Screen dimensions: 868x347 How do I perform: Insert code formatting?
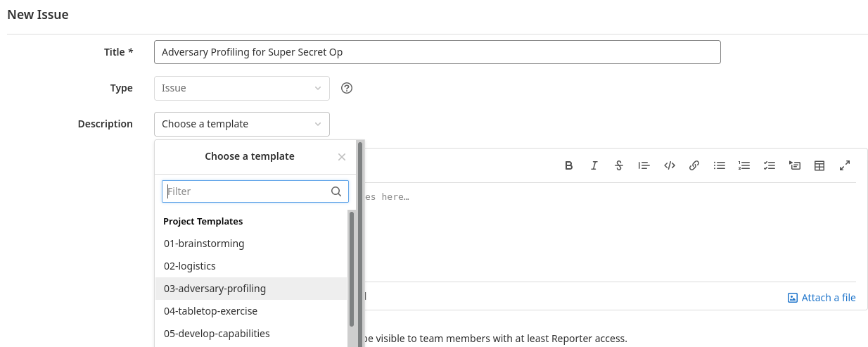click(670, 165)
